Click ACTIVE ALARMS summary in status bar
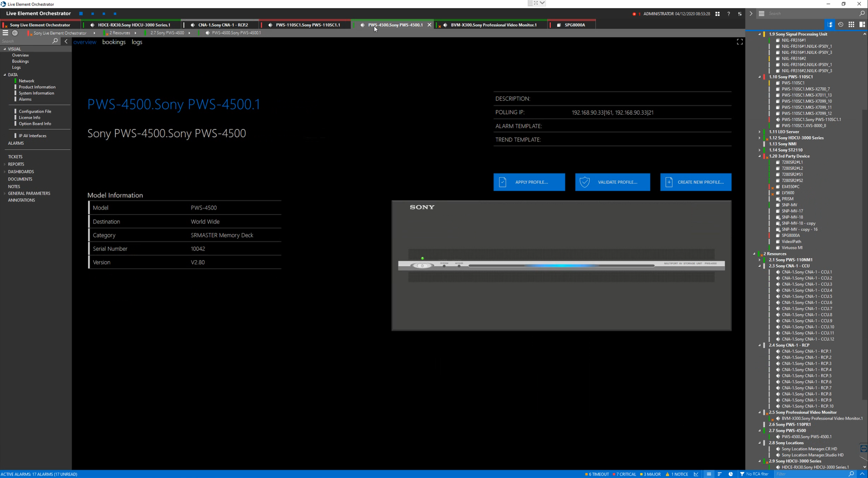Viewport: 868px width, 478px height. 39,474
